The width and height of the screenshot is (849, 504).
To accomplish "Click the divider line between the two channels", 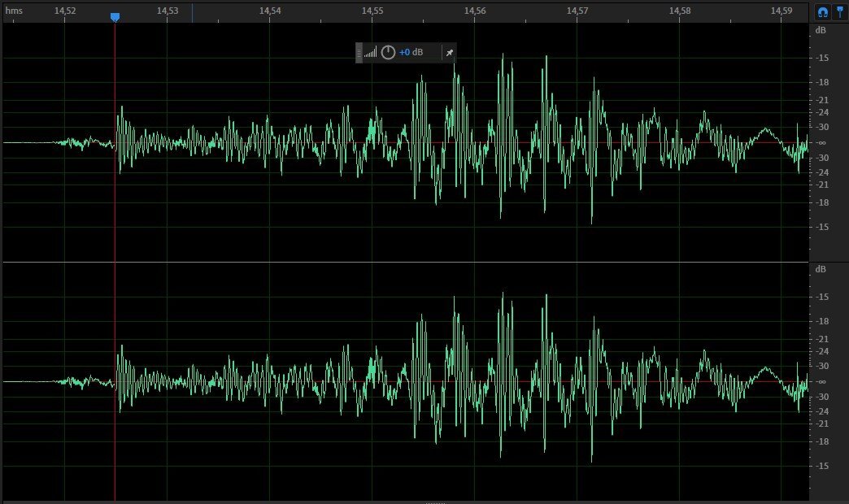I will pos(407,262).
